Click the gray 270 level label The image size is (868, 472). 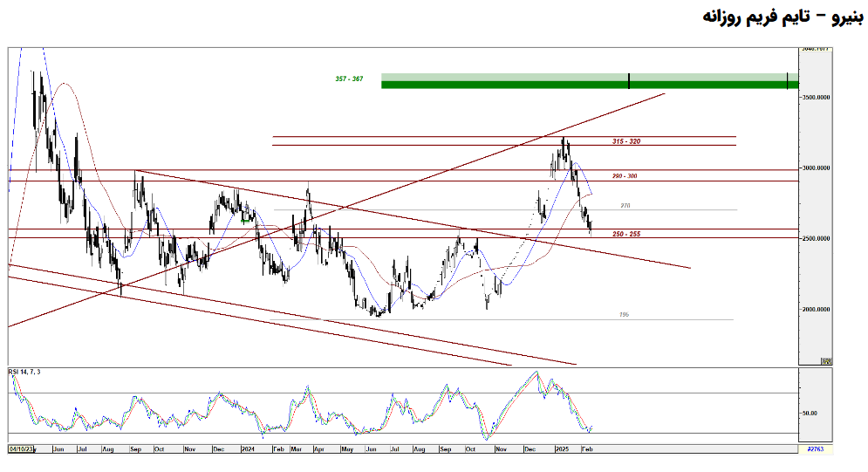click(625, 206)
